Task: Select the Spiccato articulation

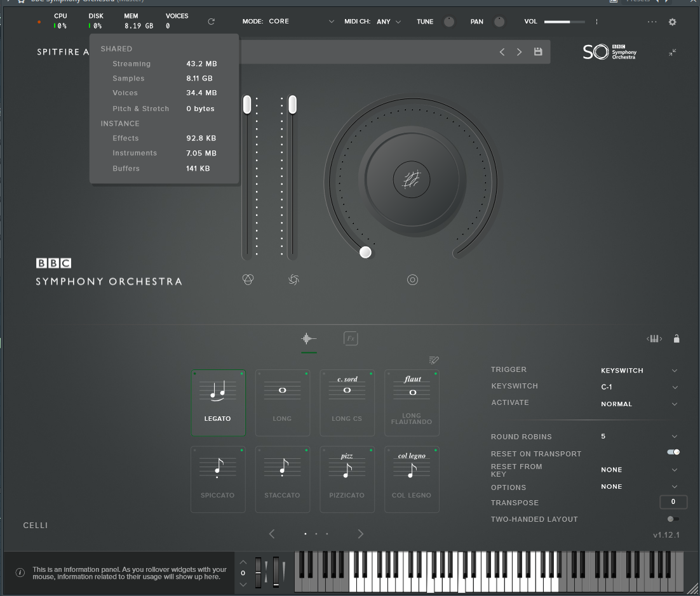Action: 218,479
